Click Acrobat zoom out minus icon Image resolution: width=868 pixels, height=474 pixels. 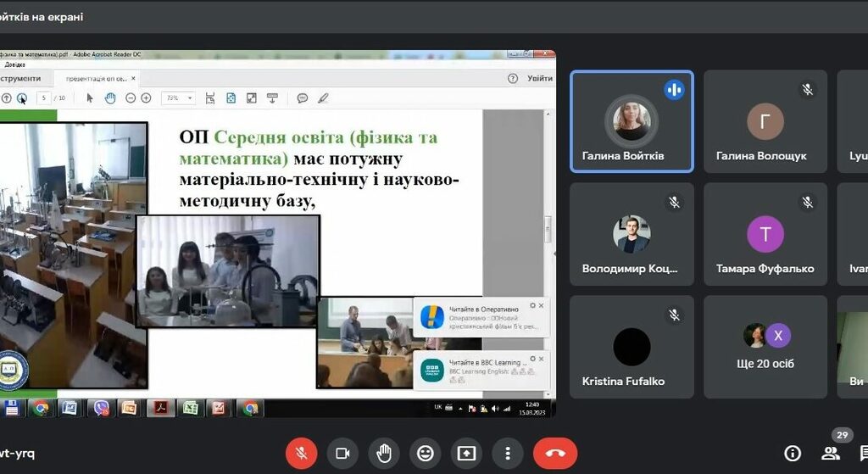[131, 98]
